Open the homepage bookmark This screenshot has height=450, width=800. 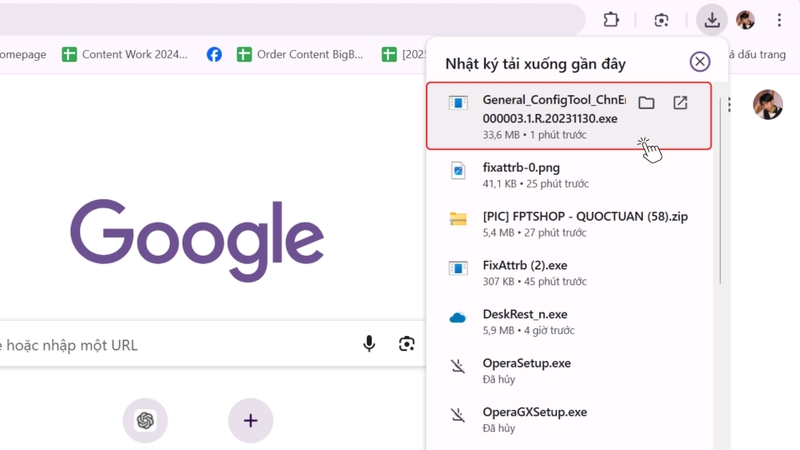pos(23,54)
